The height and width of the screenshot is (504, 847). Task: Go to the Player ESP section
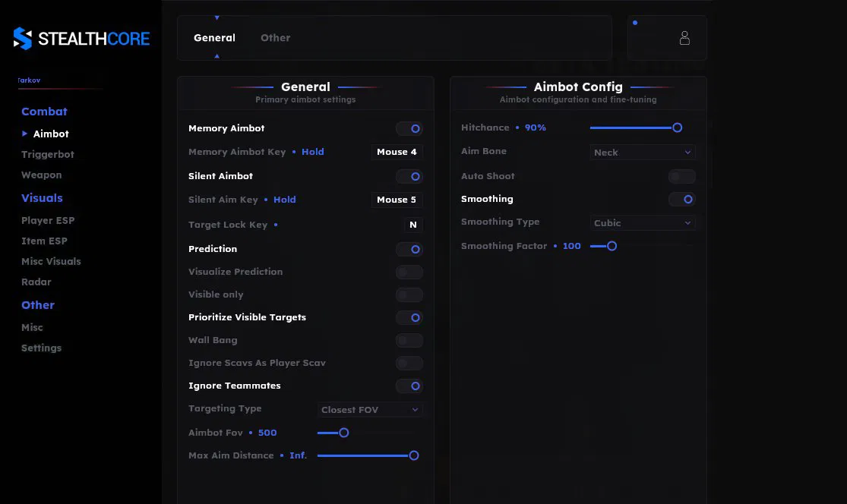[x=48, y=220]
